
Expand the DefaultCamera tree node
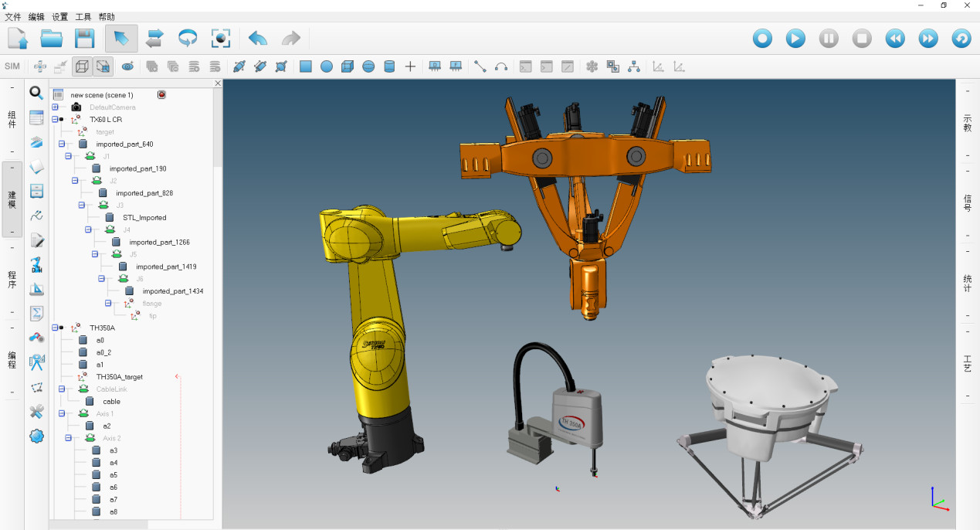point(55,107)
